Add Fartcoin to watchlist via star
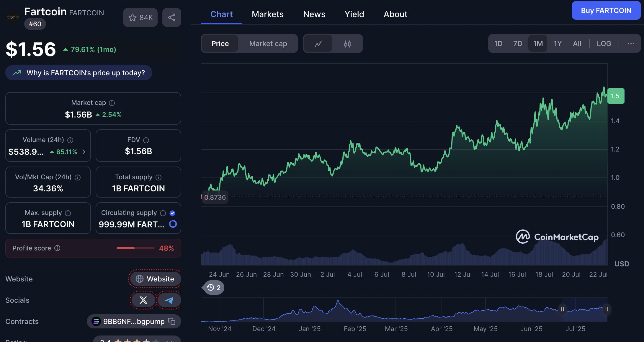 pyautogui.click(x=140, y=17)
